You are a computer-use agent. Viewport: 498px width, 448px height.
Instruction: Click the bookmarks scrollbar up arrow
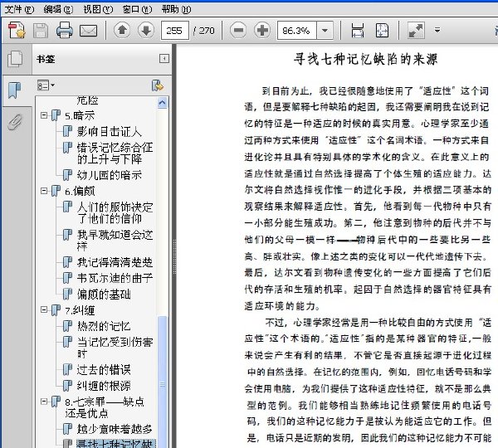tap(163, 103)
